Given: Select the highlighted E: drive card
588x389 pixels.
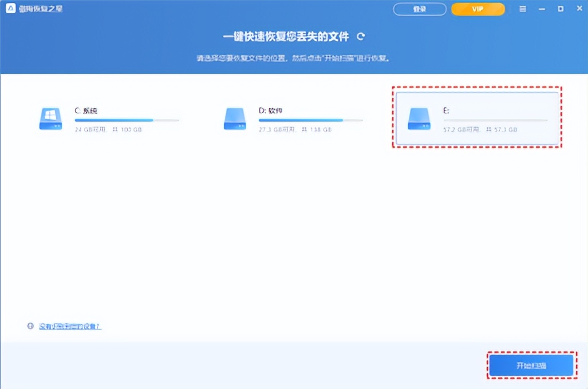Looking at the screenshot, I should tap(477, 118).
